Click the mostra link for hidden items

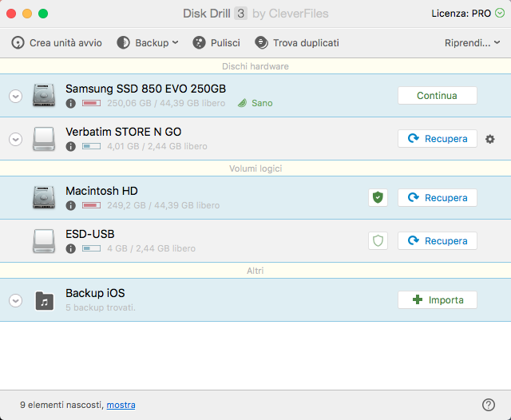point(121,405)
